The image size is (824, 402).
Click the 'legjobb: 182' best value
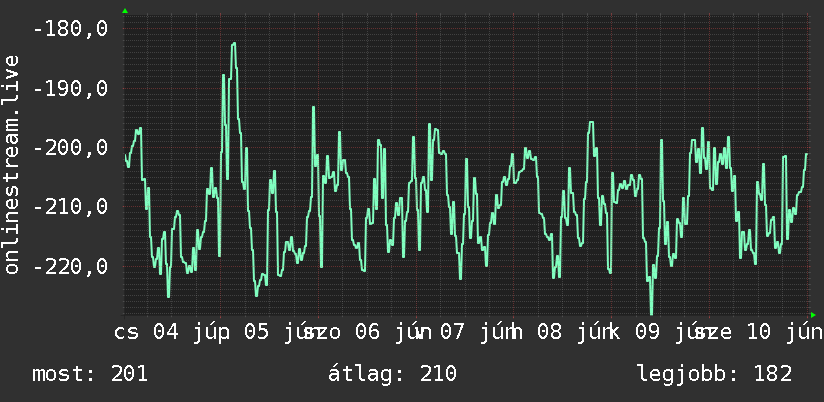pos(714,374)
